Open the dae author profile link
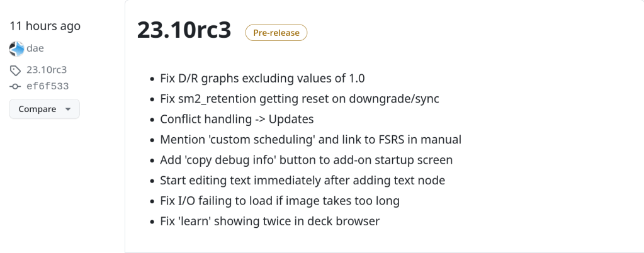The width and height of the screenshot is (644, 253). pyautogui.click(x=35, y=48)
